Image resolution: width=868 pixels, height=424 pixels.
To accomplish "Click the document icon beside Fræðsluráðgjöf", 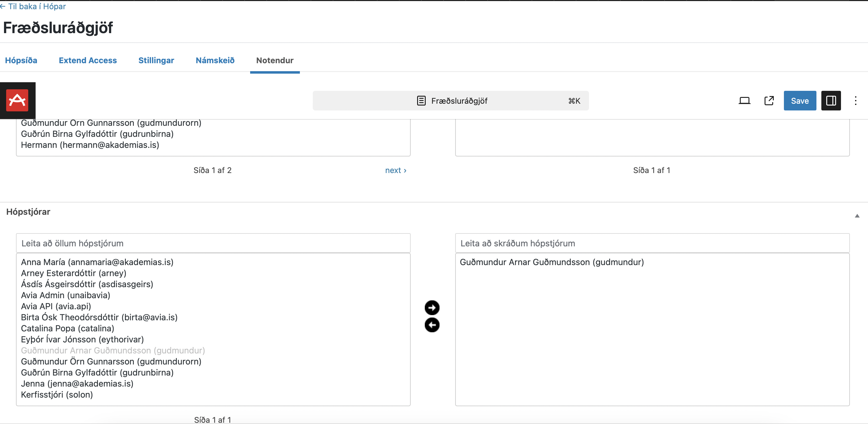I will pos(421,101).
